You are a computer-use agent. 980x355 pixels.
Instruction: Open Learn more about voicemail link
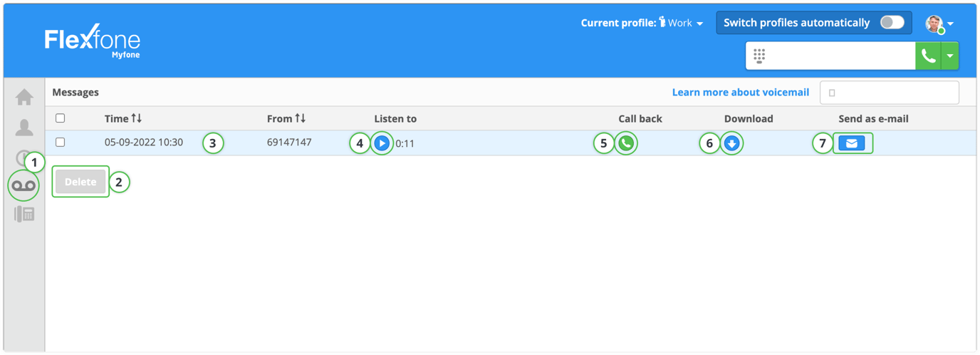740,92
